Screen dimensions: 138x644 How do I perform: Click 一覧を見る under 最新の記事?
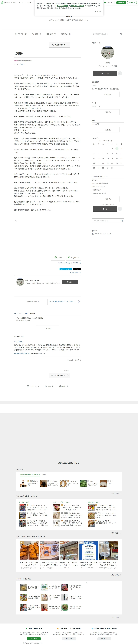(108, 94)
